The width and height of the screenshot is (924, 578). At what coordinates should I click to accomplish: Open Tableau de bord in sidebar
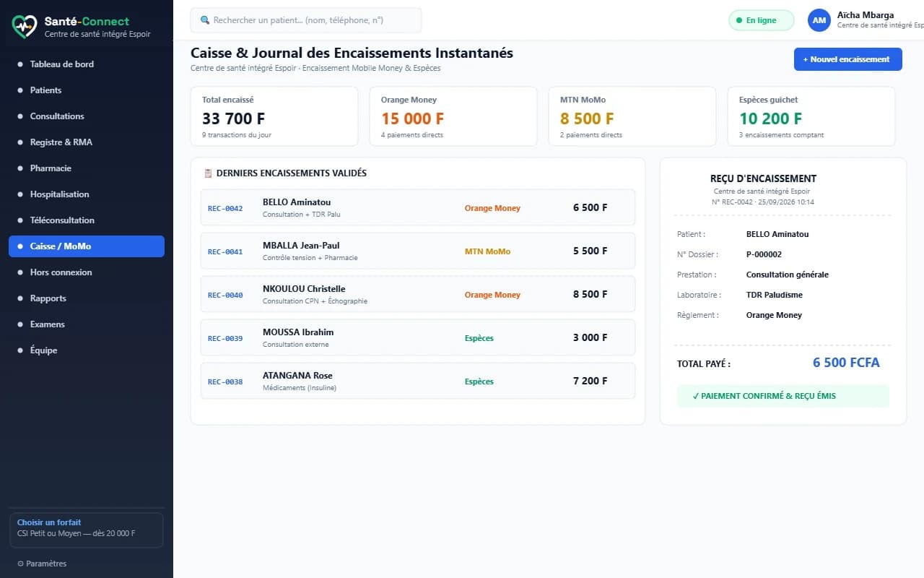click(x=87, y=64)
